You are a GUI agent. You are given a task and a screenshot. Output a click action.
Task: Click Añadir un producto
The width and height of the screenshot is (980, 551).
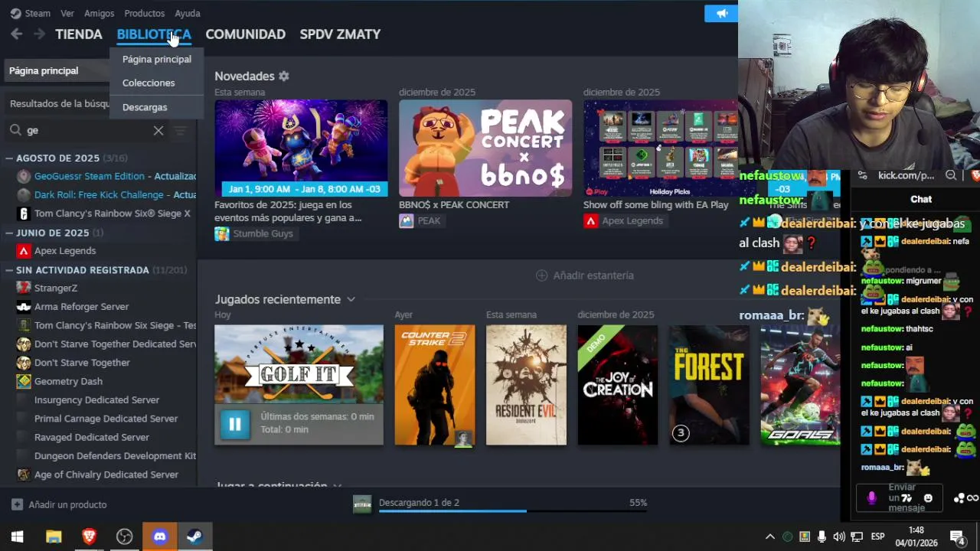coord(59,504)
